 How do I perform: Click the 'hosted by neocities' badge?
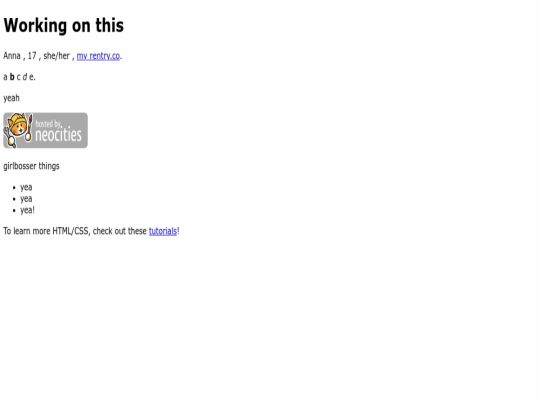[x=45, y=131]
